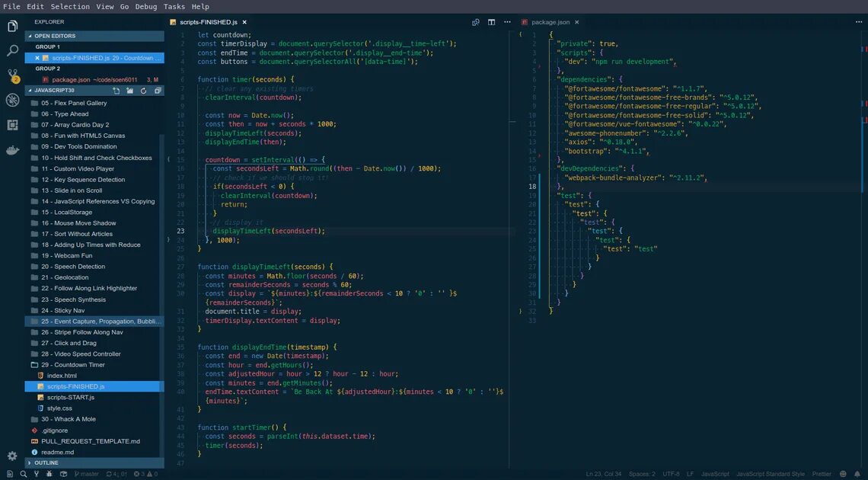Close the package.json editor tab
Image resolution: width=868 pixels, height=480 pixels.
point(577,22)
